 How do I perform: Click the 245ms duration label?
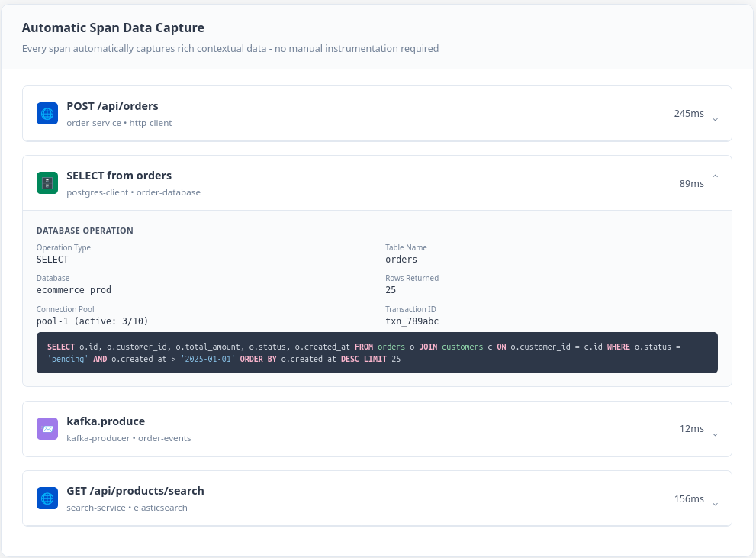click(x=688, y=114)
